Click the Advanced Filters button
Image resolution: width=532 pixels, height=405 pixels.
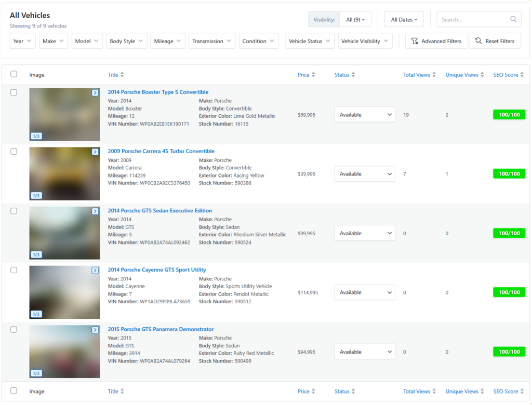tap(436, 40)
